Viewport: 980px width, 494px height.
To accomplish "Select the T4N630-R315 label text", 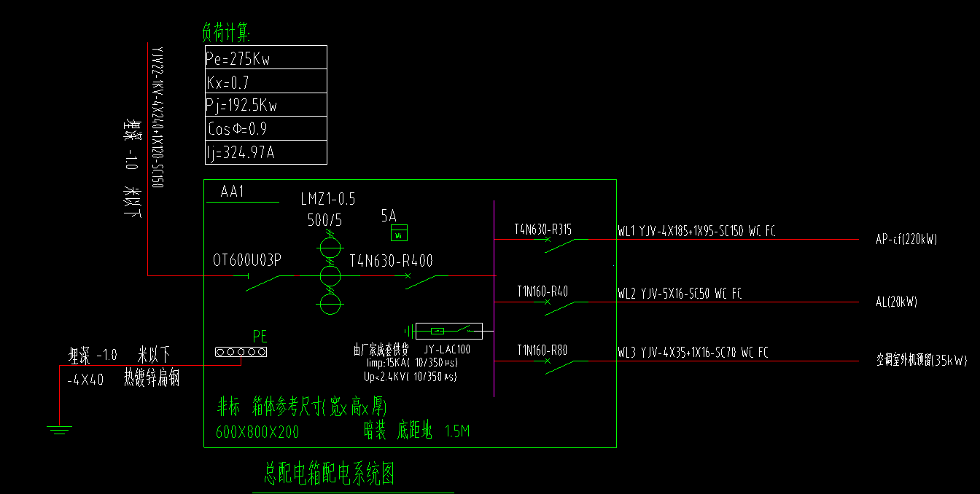I will [542, 230].
